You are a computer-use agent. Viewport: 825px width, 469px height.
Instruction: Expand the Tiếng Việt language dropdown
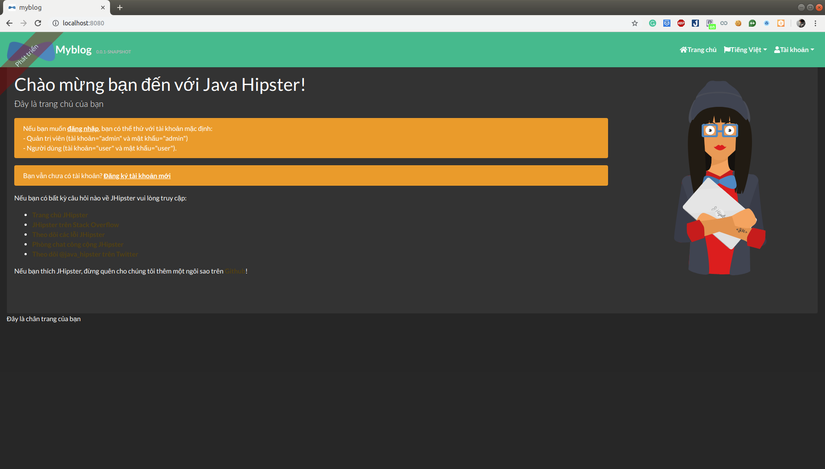(745, 50)
